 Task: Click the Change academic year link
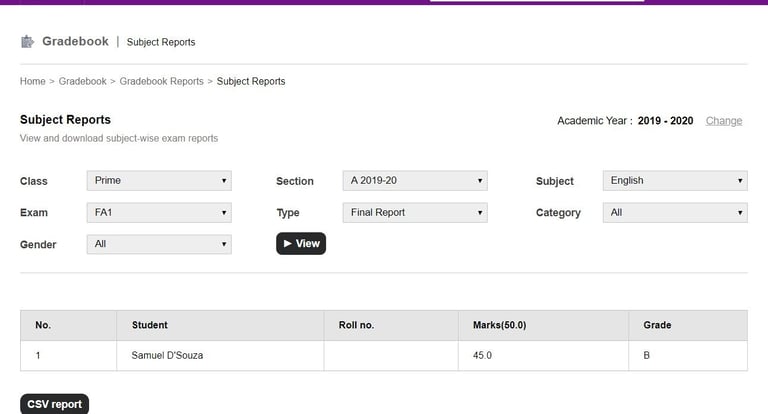point(724,121)
